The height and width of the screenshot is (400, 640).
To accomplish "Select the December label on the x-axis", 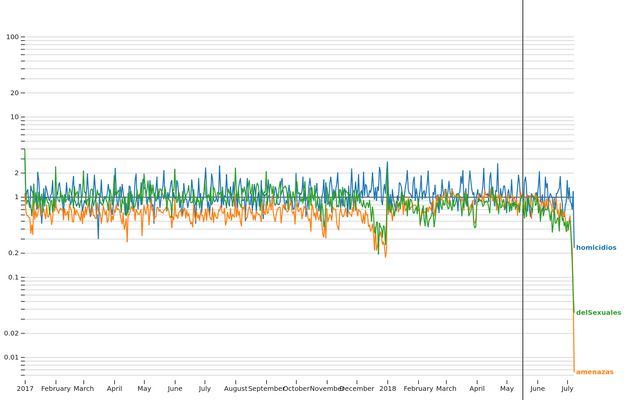I will (x=357, y=388).
